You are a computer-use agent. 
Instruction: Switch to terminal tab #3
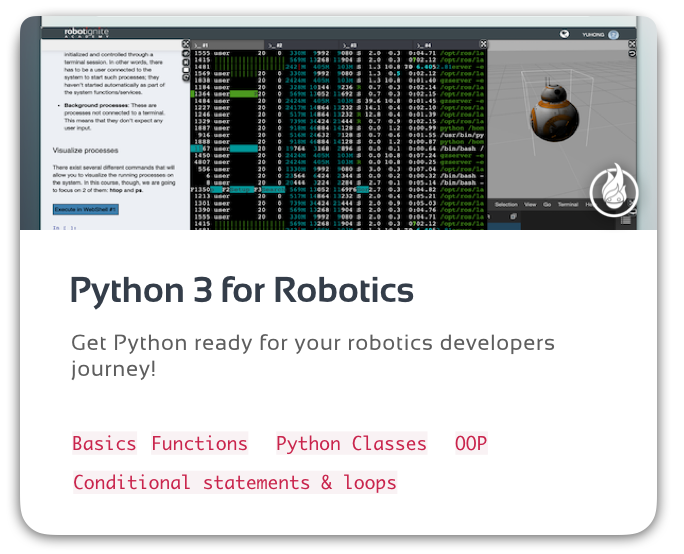click(x=376, y=45)
